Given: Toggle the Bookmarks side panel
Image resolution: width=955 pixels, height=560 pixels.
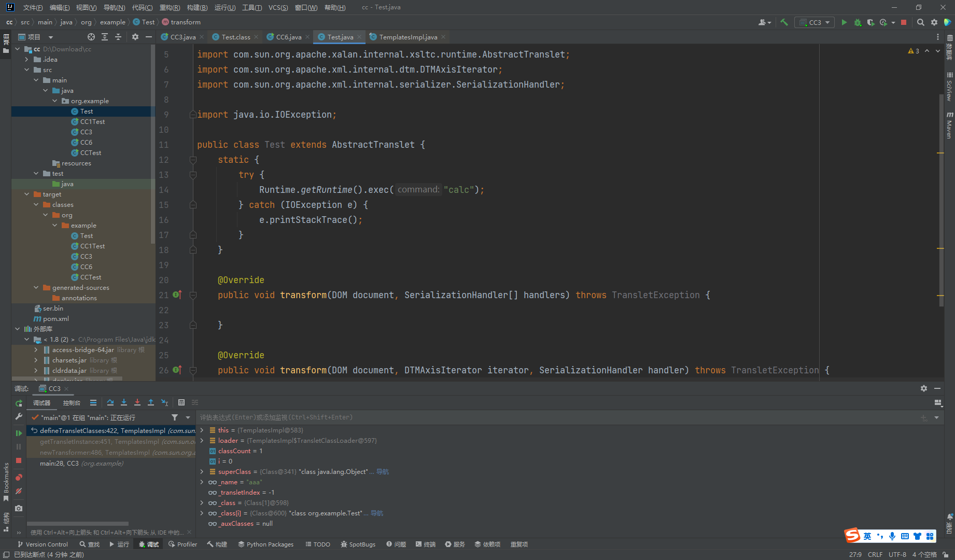Looking at the screenshot, I should coord(6,481).
